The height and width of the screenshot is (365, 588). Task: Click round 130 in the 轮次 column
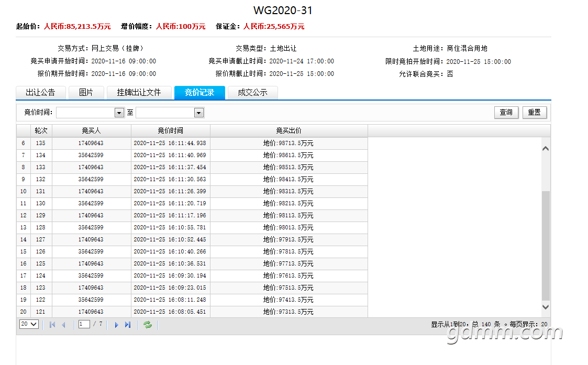tap(40, 203)
